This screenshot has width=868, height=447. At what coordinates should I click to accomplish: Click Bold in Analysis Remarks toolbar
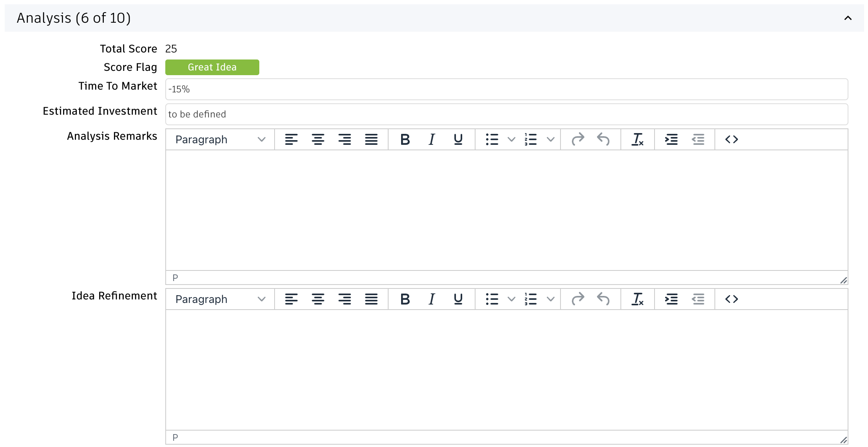(405, 139)
